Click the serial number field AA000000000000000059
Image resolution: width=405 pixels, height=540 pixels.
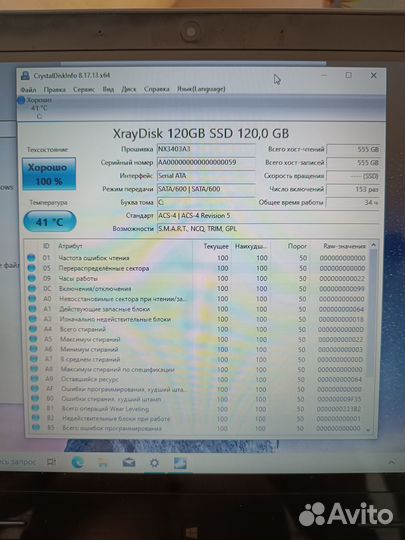click(206, 162)
